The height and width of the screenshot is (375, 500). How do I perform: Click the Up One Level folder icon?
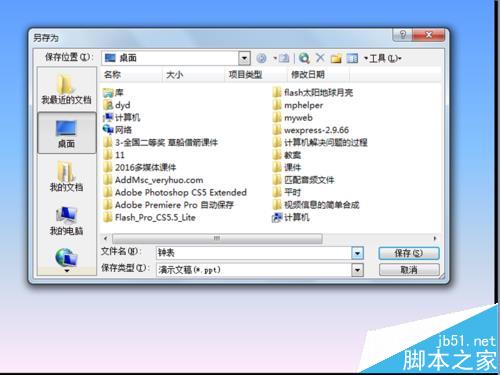tap(284, 58)
